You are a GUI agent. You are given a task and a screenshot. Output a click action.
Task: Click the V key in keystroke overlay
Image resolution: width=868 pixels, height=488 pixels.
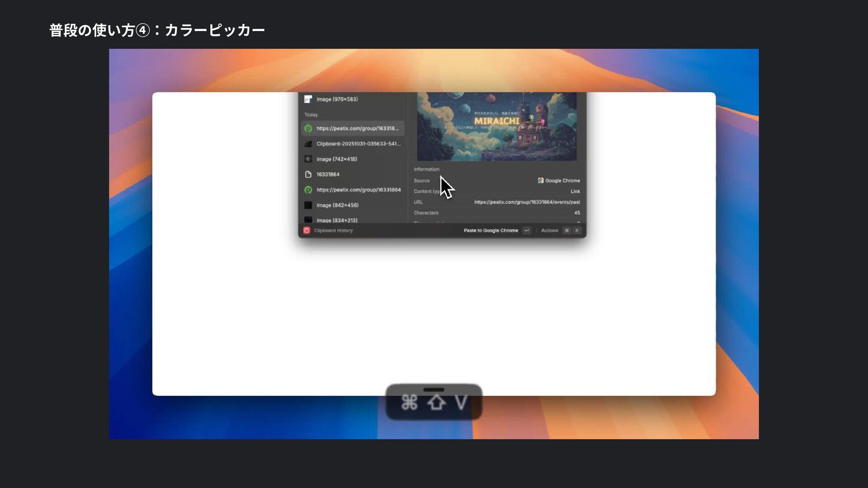[461, 402]
